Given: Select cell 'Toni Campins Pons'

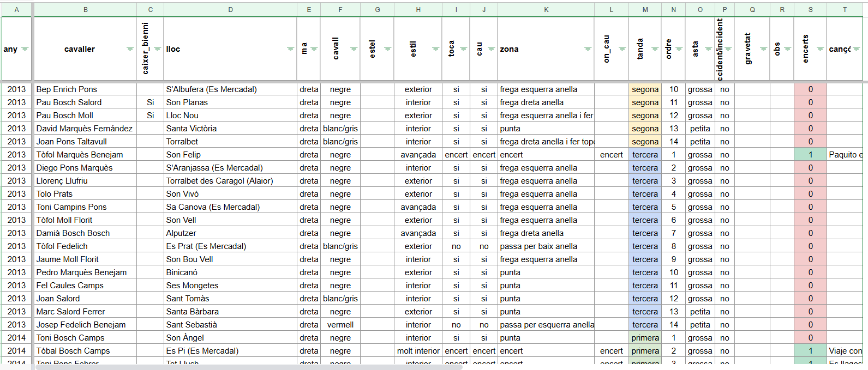Looking at the screenshot, I should (x=85, y=207).
